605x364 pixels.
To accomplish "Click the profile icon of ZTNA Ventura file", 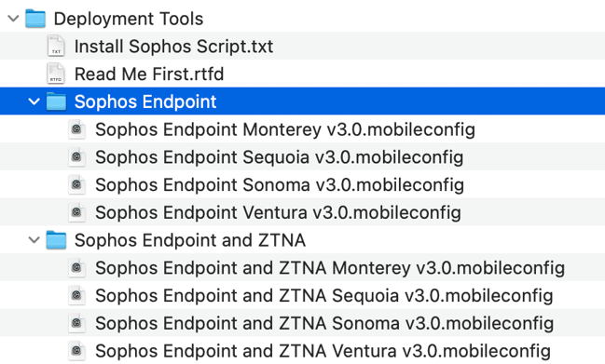I will [76, 351].
